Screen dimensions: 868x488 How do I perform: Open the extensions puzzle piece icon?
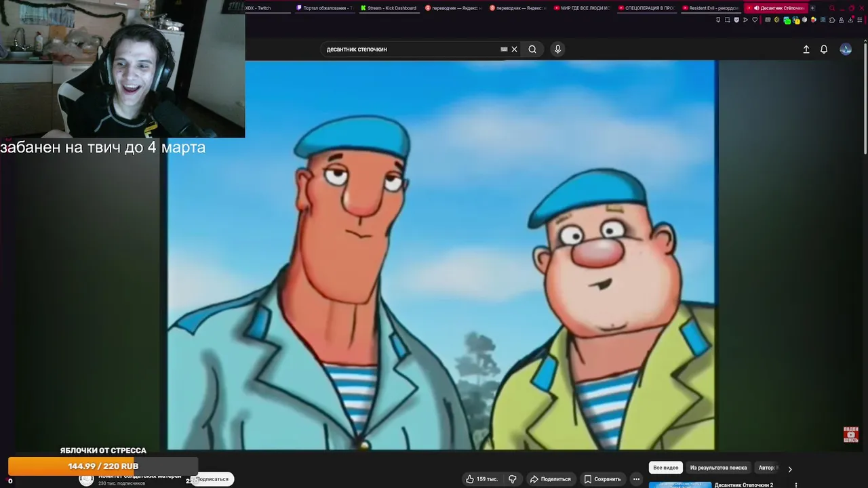pos(832,20)
